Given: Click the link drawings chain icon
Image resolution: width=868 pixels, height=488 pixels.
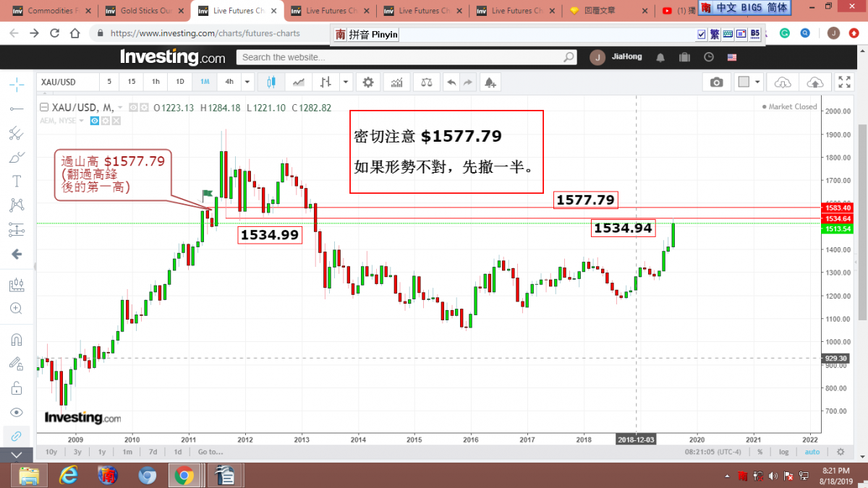Looking at the screenshot, I should click(16, 436).
